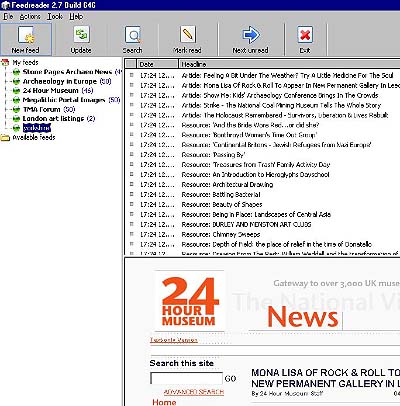Select TMA Forum feed
Screen dimensions: 400x406
(x=41, y=109)
